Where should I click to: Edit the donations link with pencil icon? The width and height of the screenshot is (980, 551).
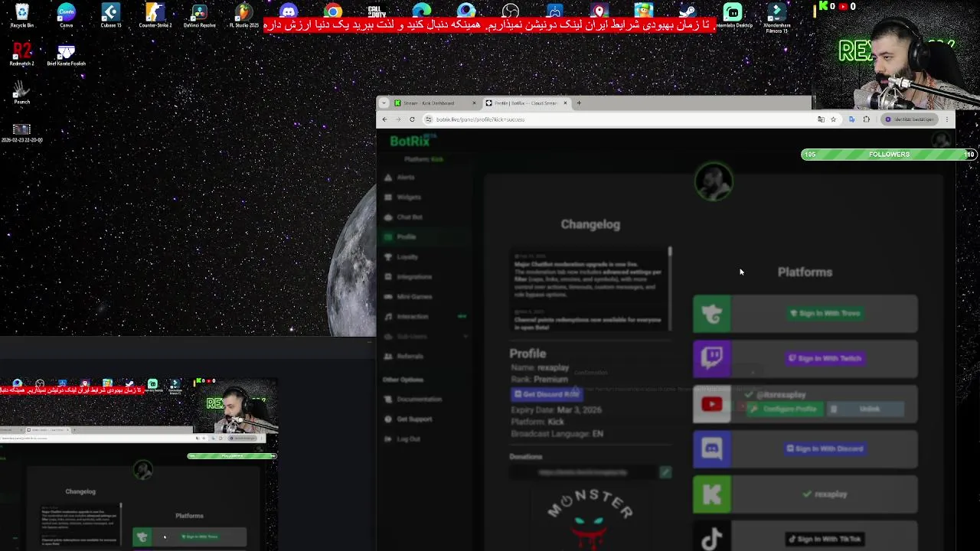pos(665,473)
